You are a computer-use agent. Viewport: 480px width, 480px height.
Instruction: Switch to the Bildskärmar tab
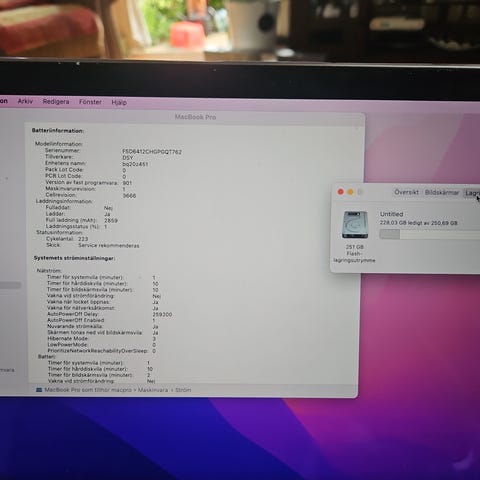click(x=442, y=192)
